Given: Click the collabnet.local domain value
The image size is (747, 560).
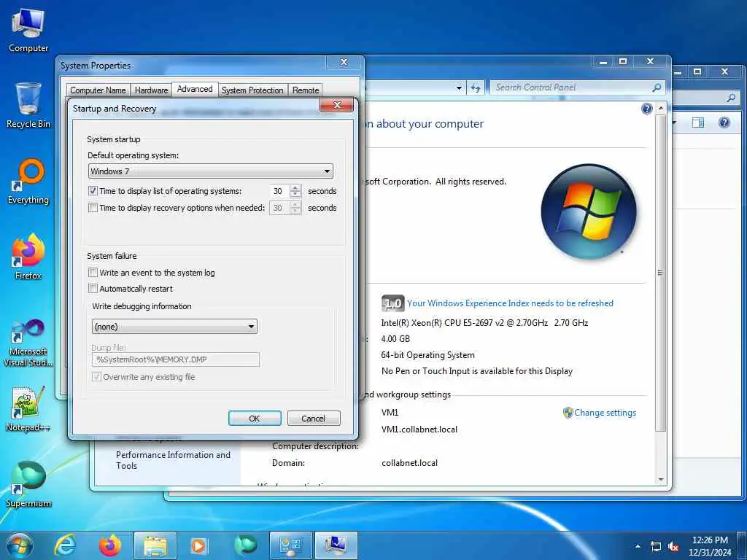Looking at the screenshot, I should click(x=409, y=463).
